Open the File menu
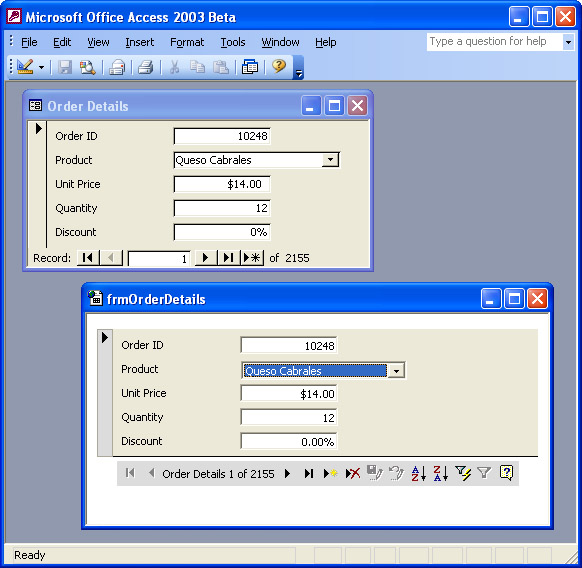582x568 pixels. (x=29, y=42)
